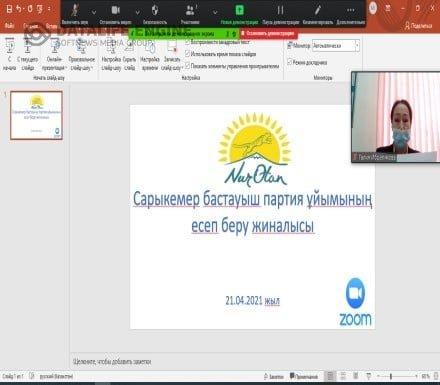This screenshot has height=385, width=440.
Task: Enable 'Режим докладчика' presenter view checkbox
Action: [x=290, y=62]
